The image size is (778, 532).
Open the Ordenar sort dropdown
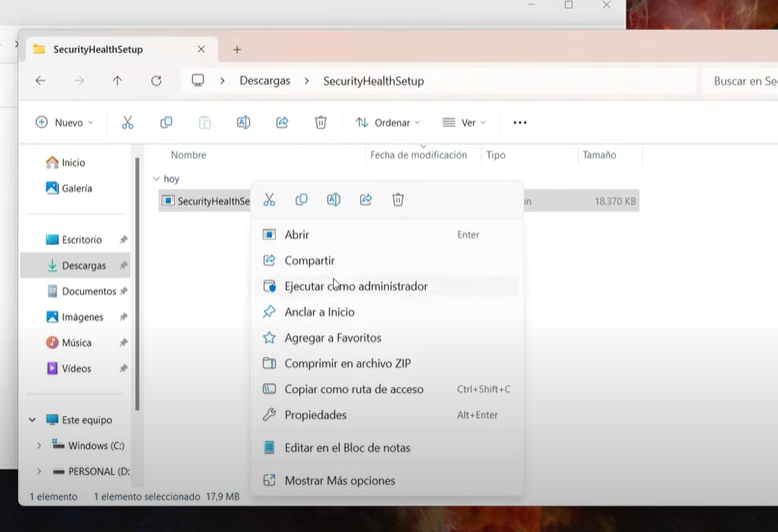click(388, 123)
